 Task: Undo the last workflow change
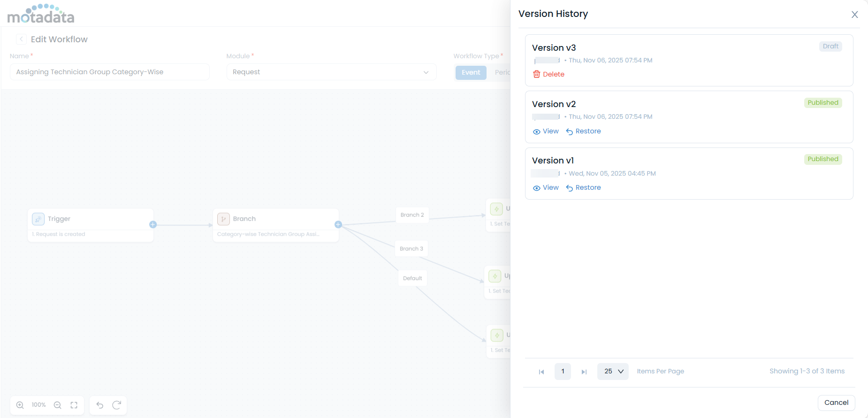pos(100,405)
